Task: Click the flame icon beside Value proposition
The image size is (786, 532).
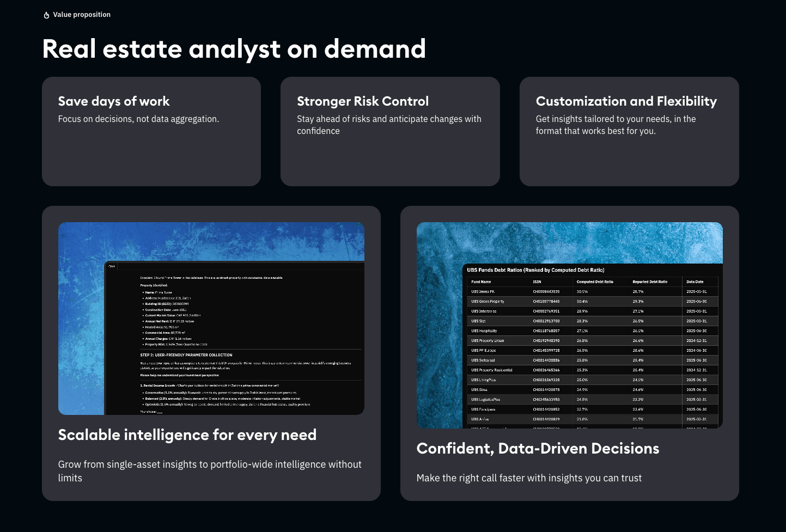Action: point(46,15)
